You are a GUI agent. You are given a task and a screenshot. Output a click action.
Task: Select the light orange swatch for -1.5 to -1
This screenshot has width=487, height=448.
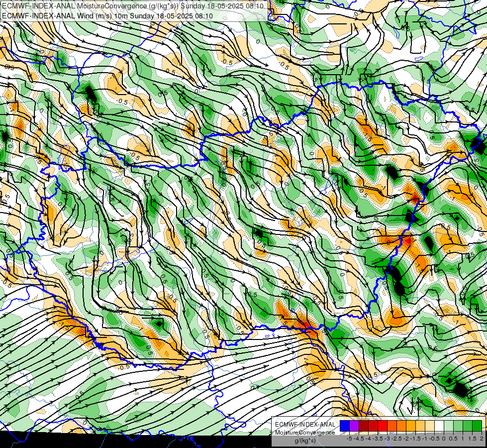pyautogui.click(x=420, y=426)
